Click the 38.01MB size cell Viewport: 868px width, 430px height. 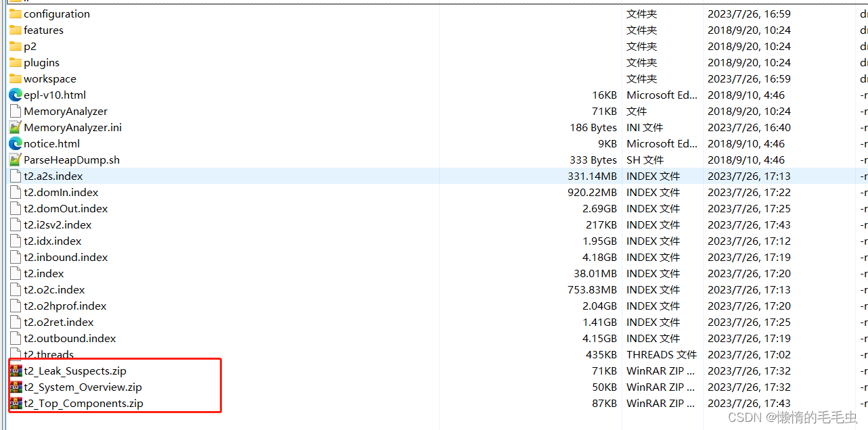click(x=595, y=273)
